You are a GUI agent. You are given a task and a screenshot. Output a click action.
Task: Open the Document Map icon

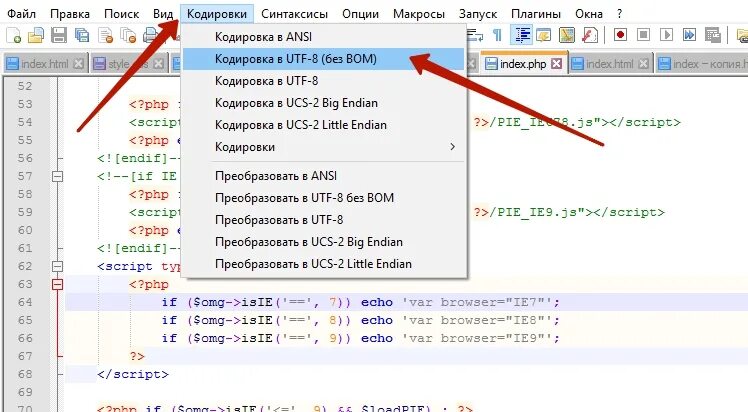[x=567, y=35]
